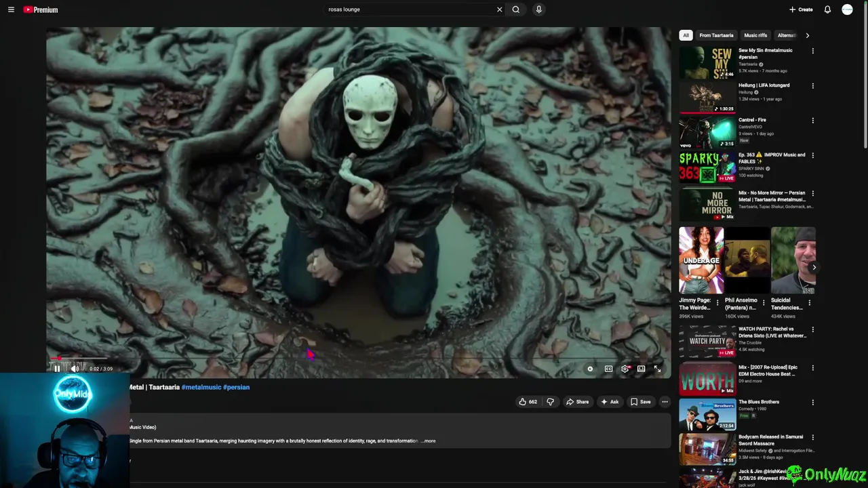This screenshot has height=488, width=868.
Task: Open the 'Suicidal Tendencies' short
Action: pos(793,260)
